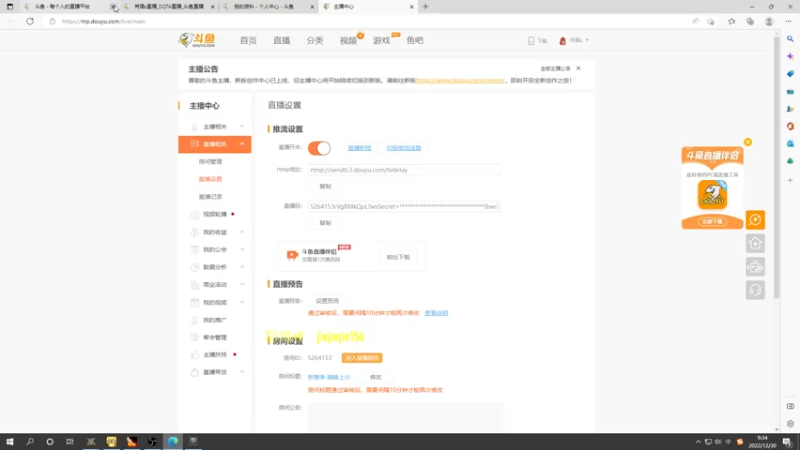Click the user avatar icon in the header

563,40
